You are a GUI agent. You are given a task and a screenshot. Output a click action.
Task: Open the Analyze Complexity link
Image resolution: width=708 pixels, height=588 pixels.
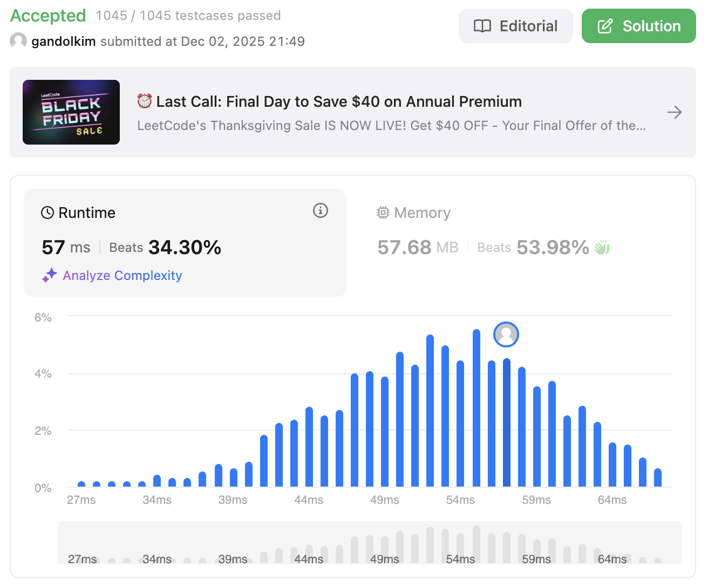pos(122,275)
